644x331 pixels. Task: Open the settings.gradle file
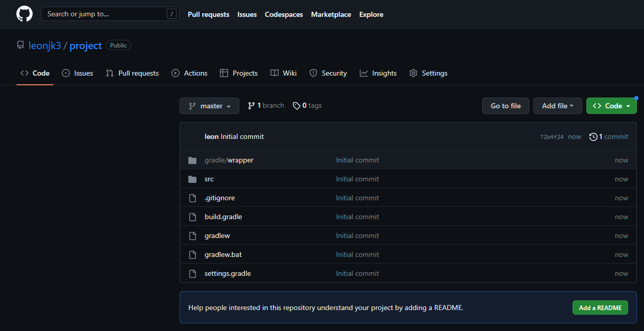[x=228, y=274]
